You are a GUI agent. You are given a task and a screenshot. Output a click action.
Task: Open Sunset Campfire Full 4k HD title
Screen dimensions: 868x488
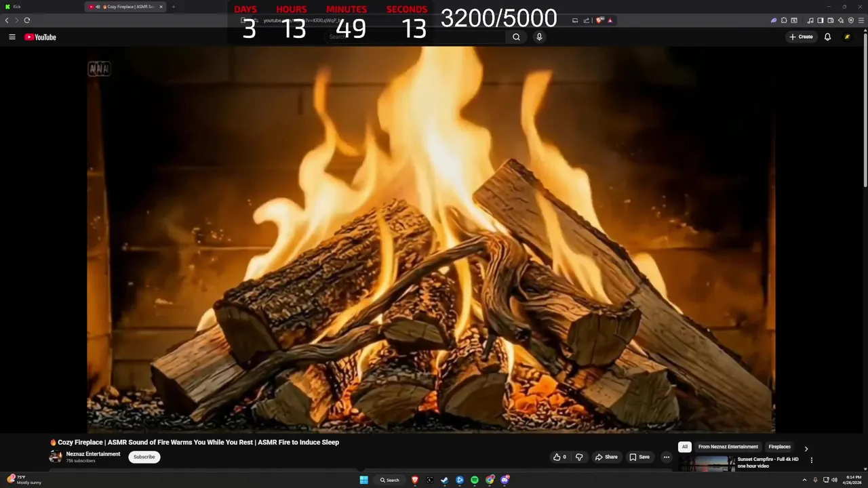coord(768,463)
